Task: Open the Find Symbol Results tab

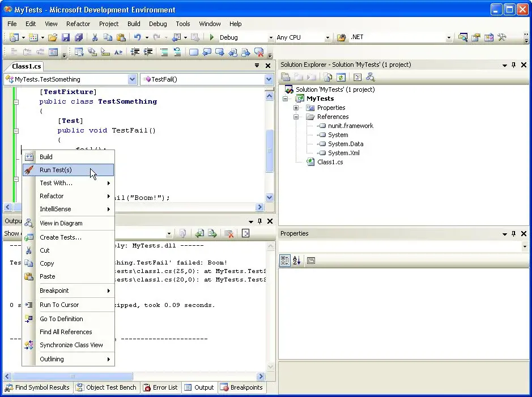Action: pyautogui.click(x=37, y=387)
